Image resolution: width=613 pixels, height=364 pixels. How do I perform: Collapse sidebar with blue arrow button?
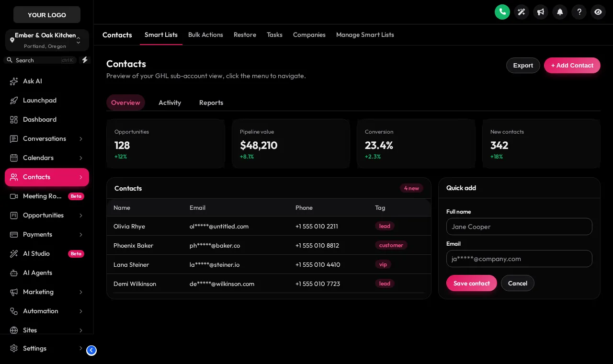pos(91,350)
